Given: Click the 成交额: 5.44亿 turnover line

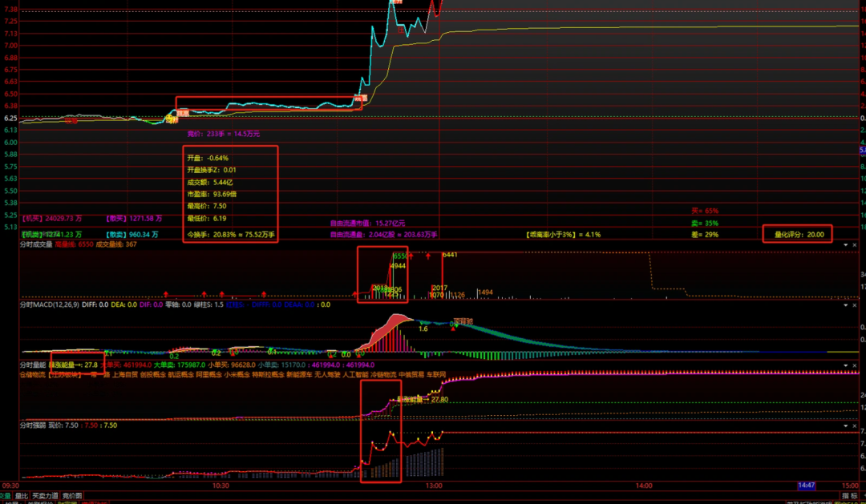Looking at the screenshot, I should 210,182.
